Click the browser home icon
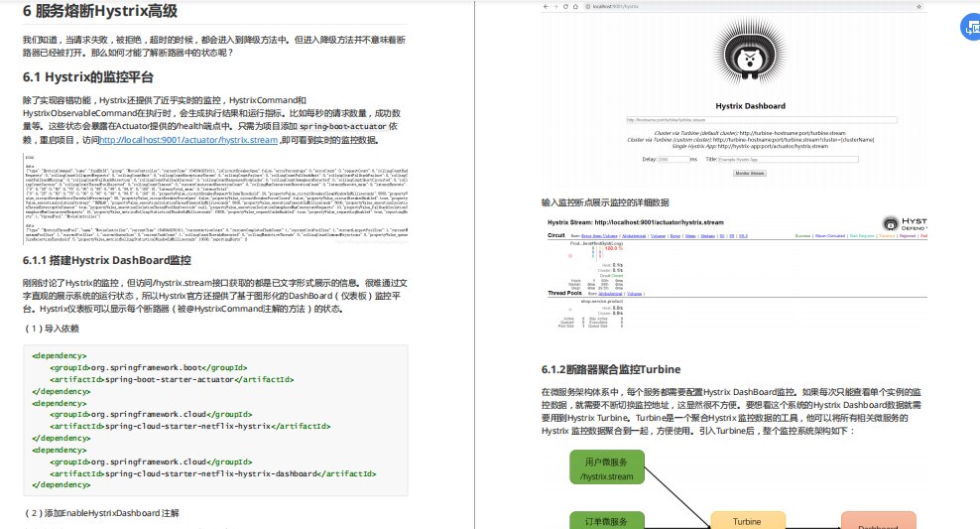The width and height of the screenshot is (980, 529). click(x=575, y=6)
